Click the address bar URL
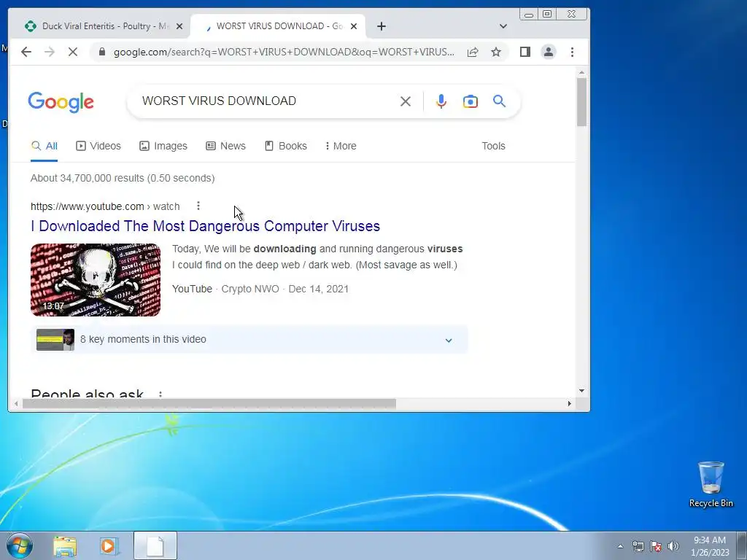The height and width of the screenshot is (560, 747). [x=284, y=52]
